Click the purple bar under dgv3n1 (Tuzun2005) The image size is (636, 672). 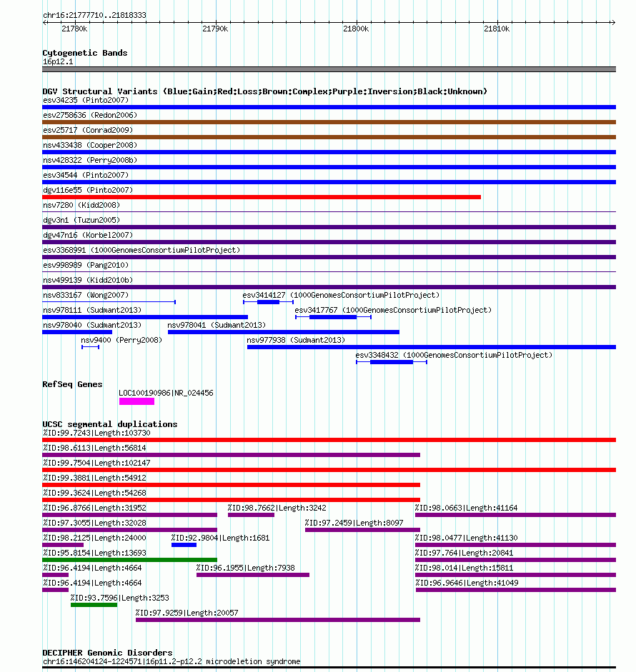pyautogui.click(x=329, y=227)
